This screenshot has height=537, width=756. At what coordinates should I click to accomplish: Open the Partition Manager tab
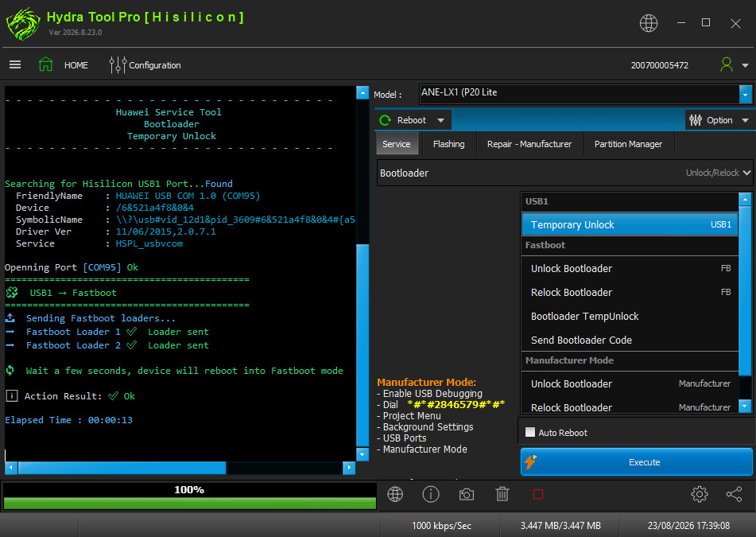[x=628, y=144]
